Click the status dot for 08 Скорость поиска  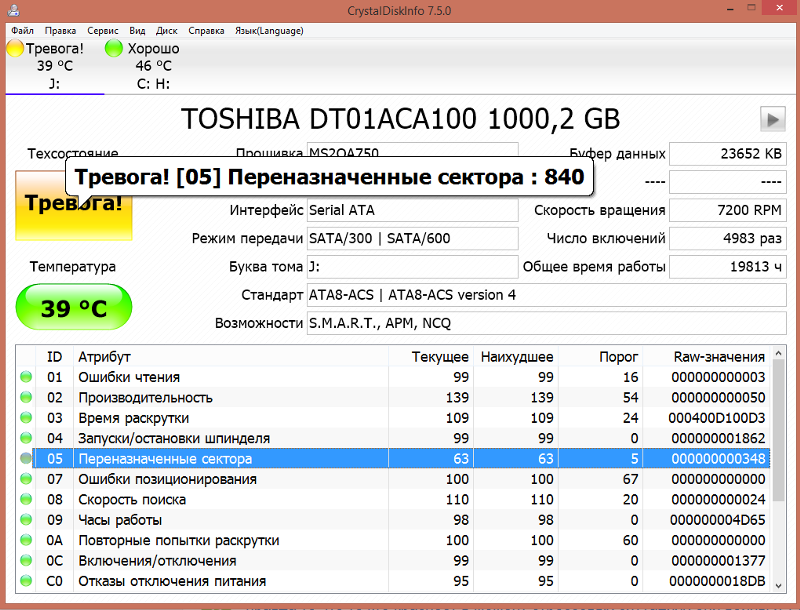point(26,499)
